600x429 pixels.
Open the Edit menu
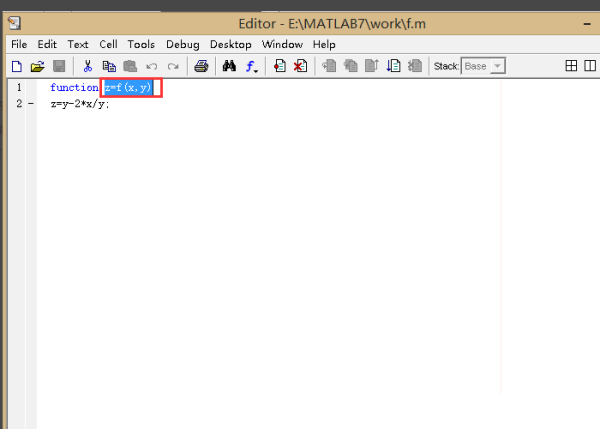[47, 44]
